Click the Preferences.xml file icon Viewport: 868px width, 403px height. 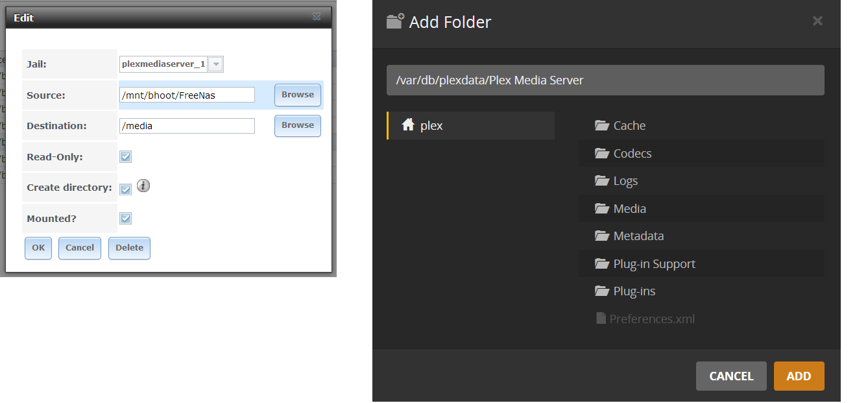pyautogui.click(x=601, y=319)
